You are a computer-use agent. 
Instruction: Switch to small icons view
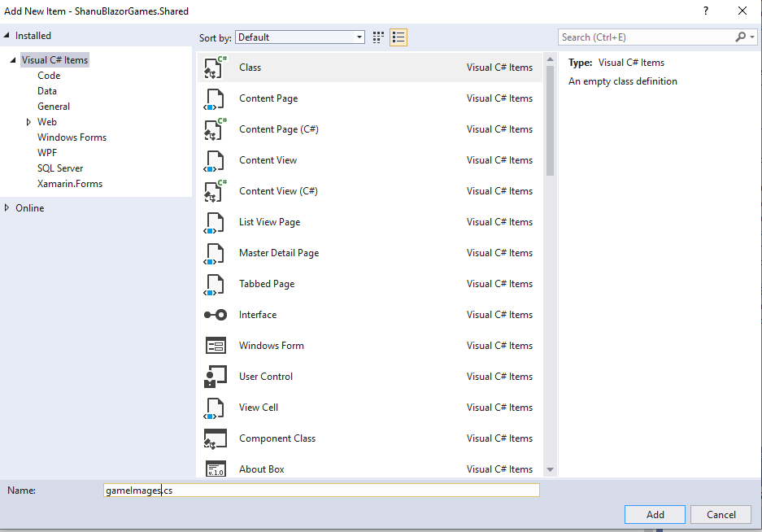378,37
